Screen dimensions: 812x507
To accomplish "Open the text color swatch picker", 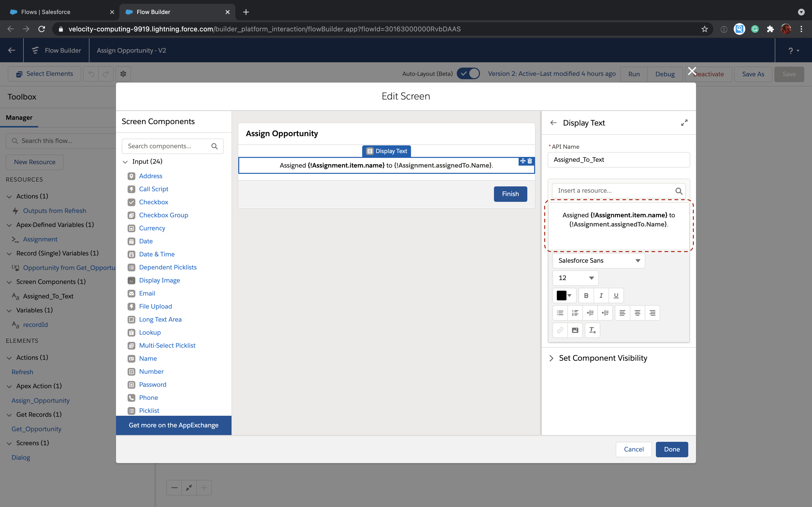I will pyautogui.click(x=564, y=296).
